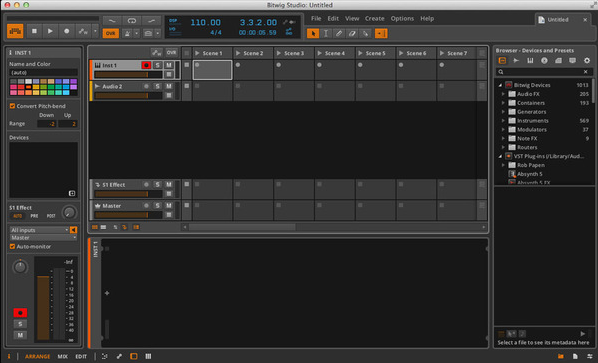This screenshot has width=598, height=363.
Task: Open the Options menu
Action: 402,18
